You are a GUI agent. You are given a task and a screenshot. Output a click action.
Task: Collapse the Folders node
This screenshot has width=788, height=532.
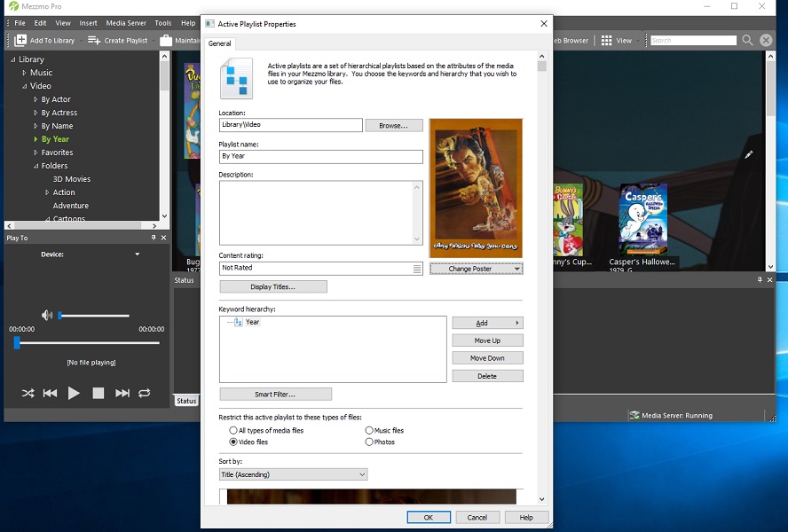(x=35, y=166)
